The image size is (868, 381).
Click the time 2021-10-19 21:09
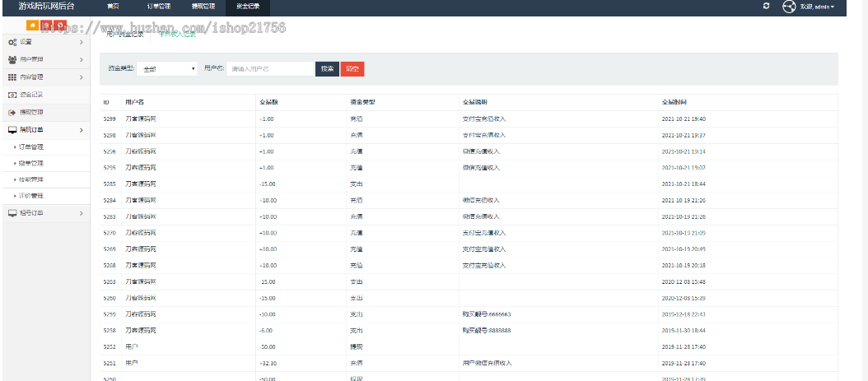684,233
